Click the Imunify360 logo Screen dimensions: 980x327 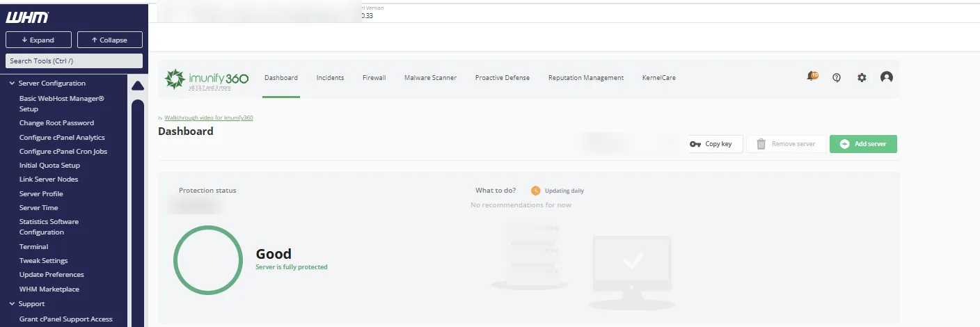click(207, 78)
